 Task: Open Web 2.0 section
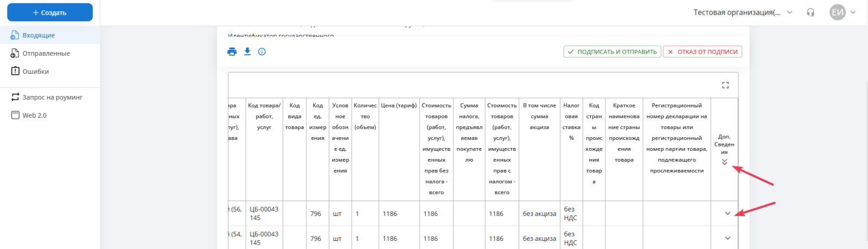tap(34, 115)
